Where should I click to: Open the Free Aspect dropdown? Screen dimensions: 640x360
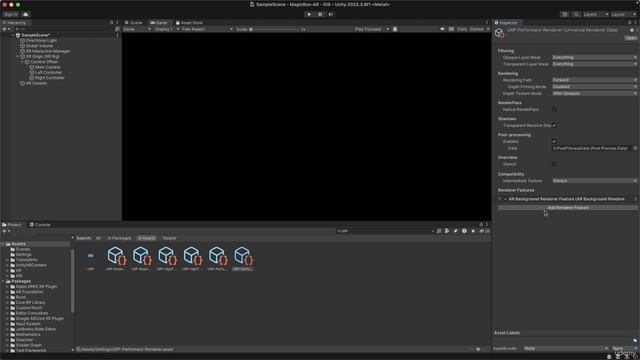(207, 29)
